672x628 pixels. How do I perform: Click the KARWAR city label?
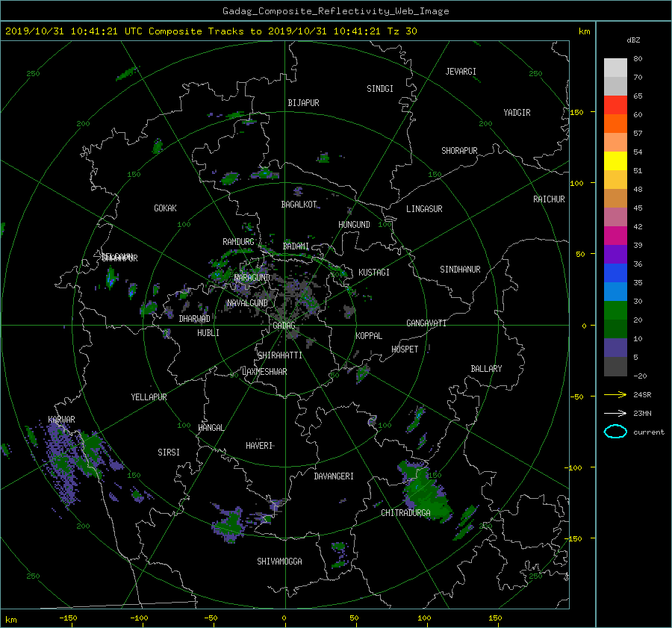click(61, 419)
